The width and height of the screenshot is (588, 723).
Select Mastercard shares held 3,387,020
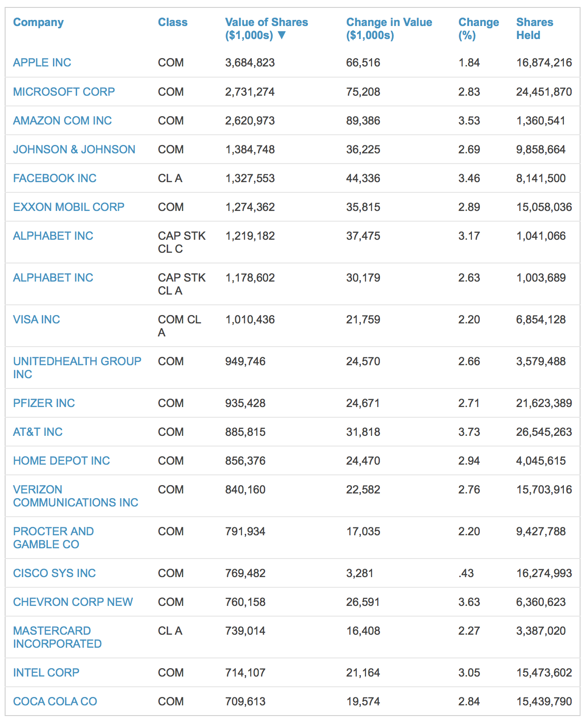tap(541, 631)
